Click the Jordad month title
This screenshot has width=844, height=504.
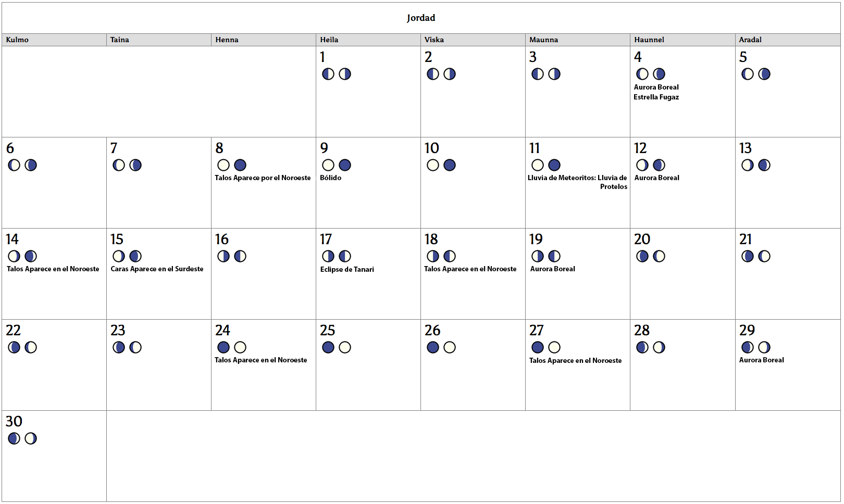(421, 18)
